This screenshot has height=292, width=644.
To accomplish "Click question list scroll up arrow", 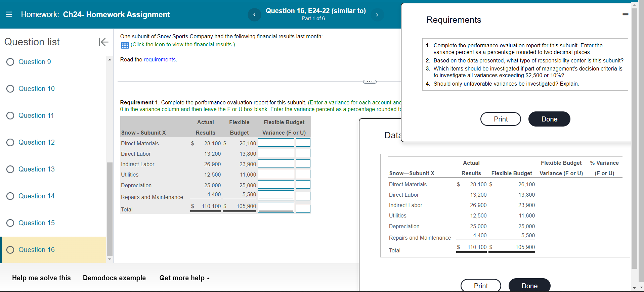I will point(110,59).
